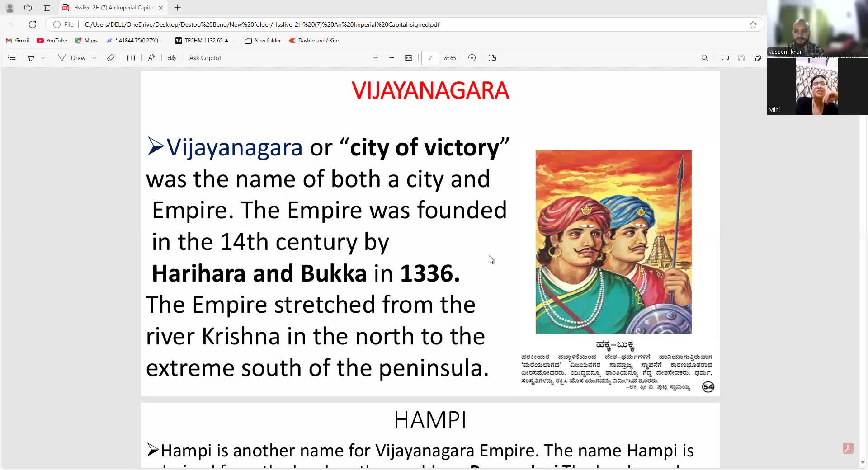The height and width of the screenshot is (470, 868).
Task: Expand the Highlight color dropdown arrow
Action: (43, 58)
